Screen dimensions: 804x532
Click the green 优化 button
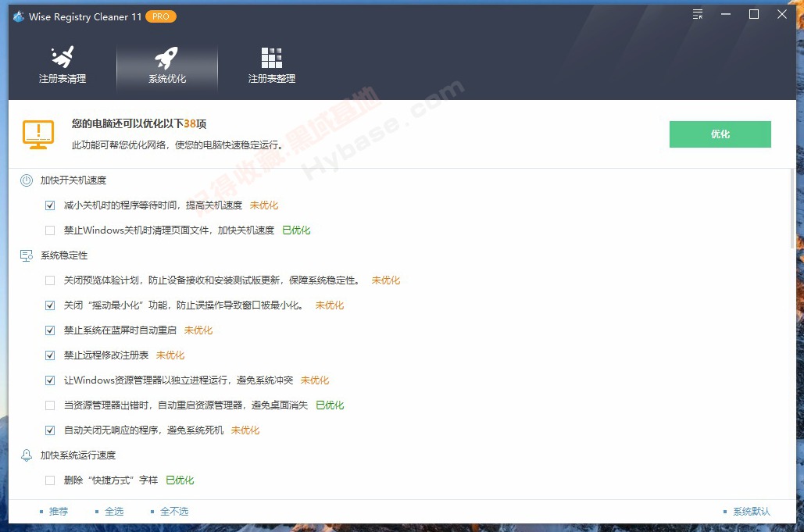719,134
